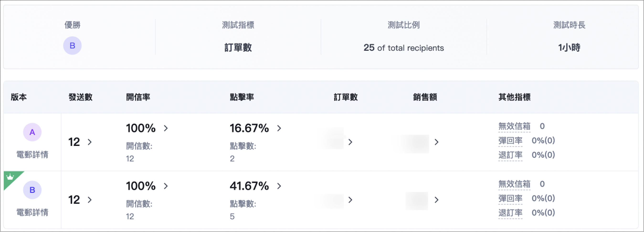
Task: Expand version B 100% open rate arrow
Action: 166,186
